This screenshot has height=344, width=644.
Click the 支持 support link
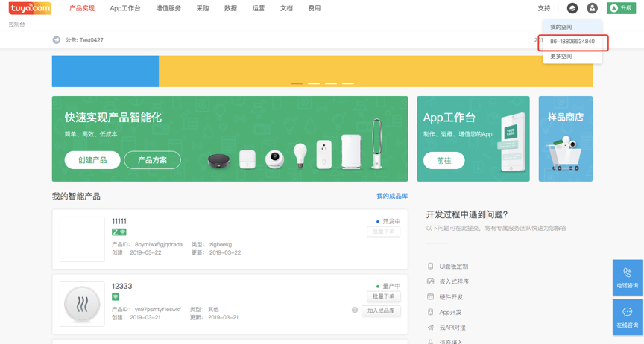click(x=544, y=8)
